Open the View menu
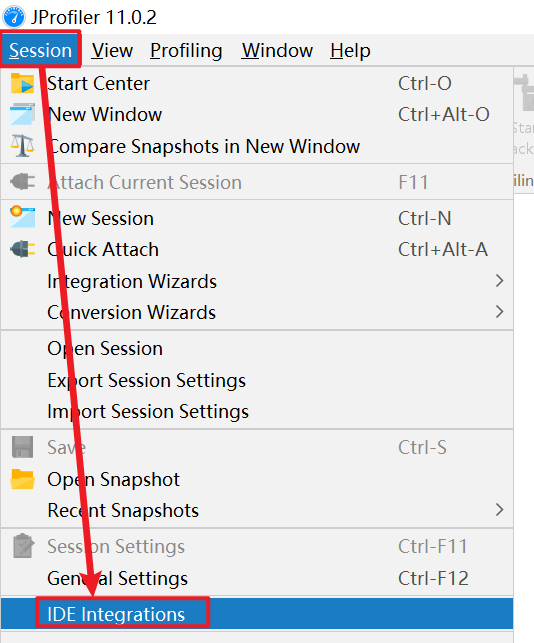Viewport: 534px width, 643px height. pos(112,50)
